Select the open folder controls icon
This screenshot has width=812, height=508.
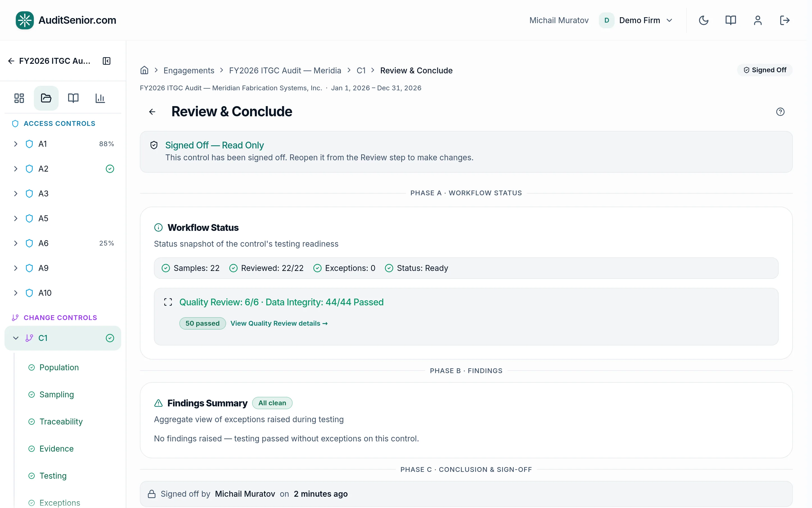click(46, 98)
